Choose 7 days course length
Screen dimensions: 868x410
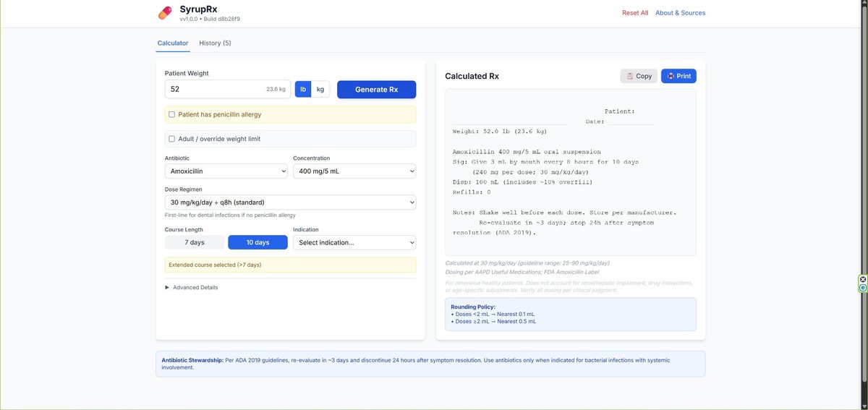[195, 242]
